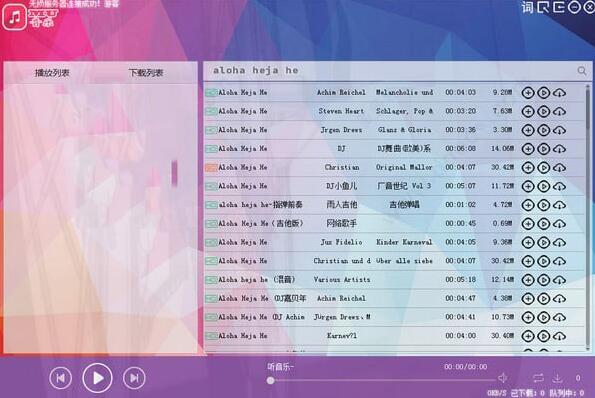Add the Glanz & Gloria track to playlist
The width and height of the screenshot is (595, 398).
coord(528,130)
